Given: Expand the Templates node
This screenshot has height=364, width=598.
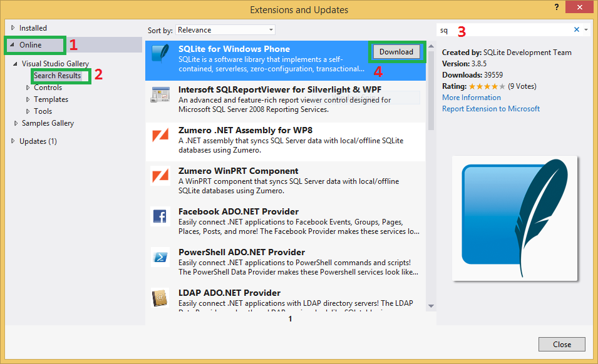Looking at the screenshot, I should (x=28, y=99).
